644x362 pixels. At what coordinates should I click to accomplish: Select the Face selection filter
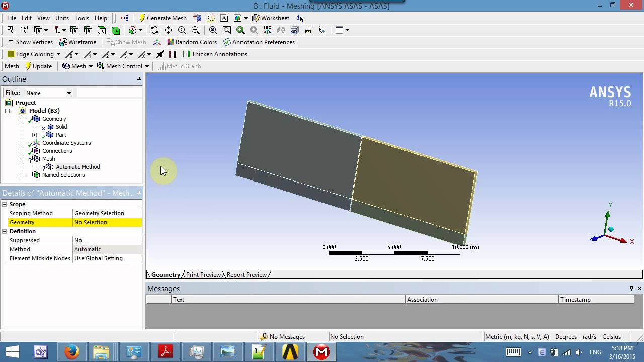click(102, 30)
